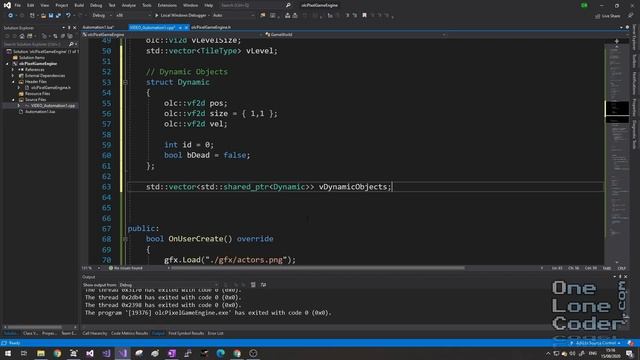Screen dimensions: 640x360
Task: Click the Open File toolbar icon
Action: click(x=43, y=16)
